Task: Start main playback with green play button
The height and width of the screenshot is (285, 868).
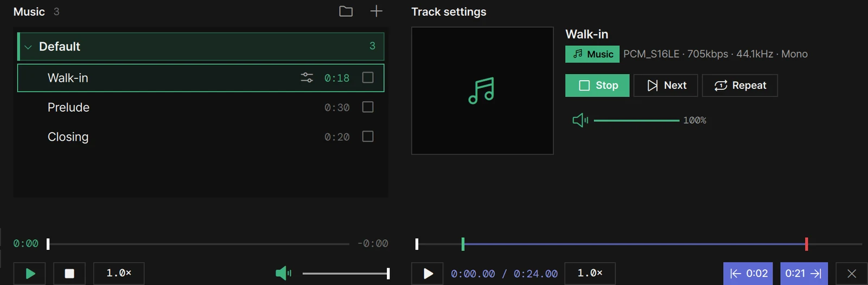Action: coord(30,274)
